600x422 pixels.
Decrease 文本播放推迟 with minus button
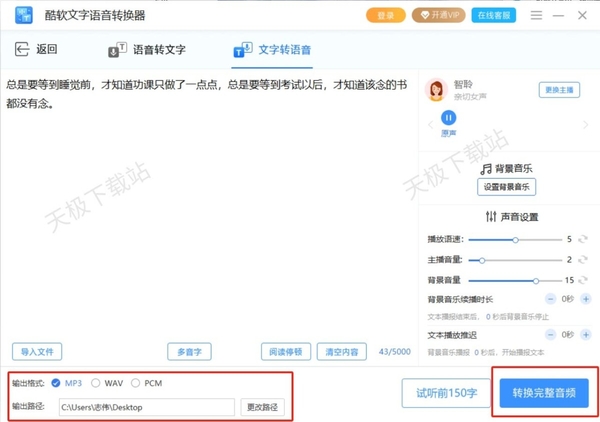coord(549,334)
